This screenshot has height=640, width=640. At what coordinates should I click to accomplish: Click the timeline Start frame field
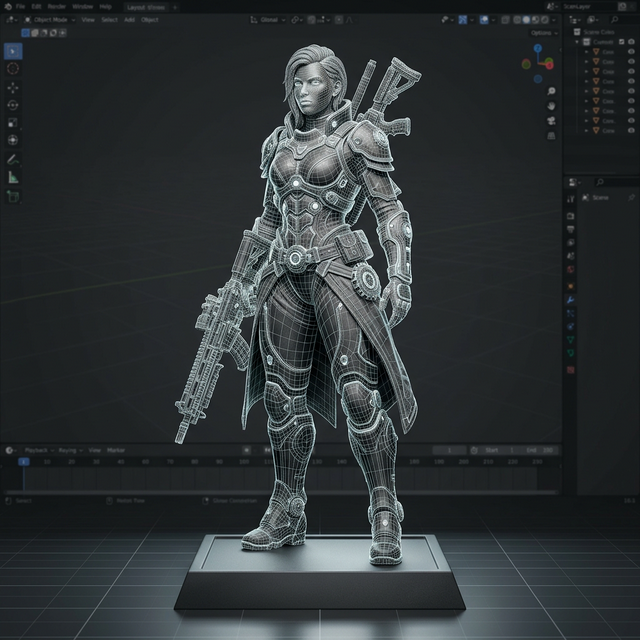click(501, 450)
